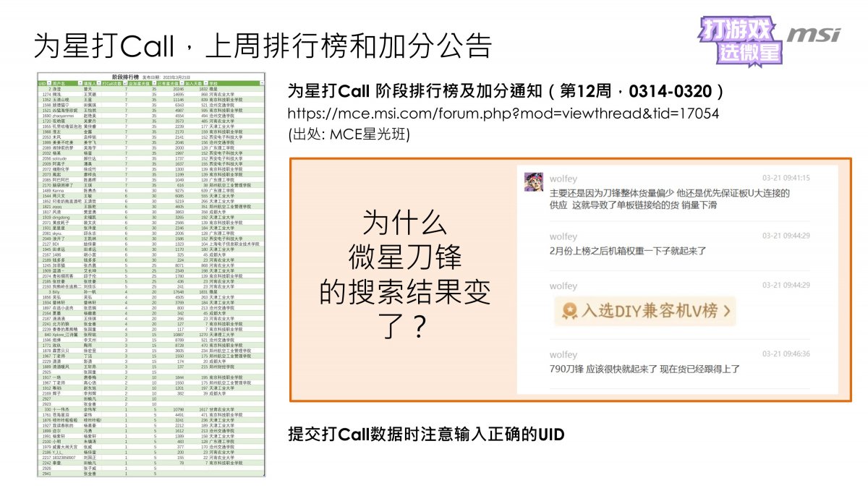Viewport: 868px width, 488px height.
Task: Click the conversation screenshot inside the orange box
Action: click(x=676, y=278)
